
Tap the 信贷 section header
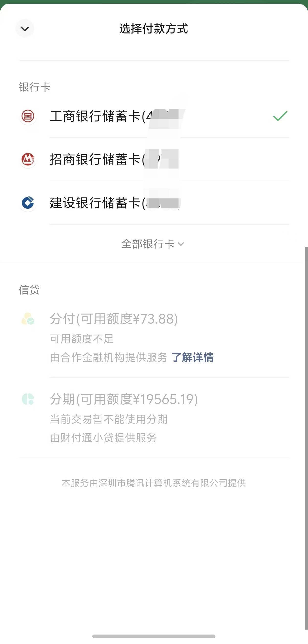point(29,290)
